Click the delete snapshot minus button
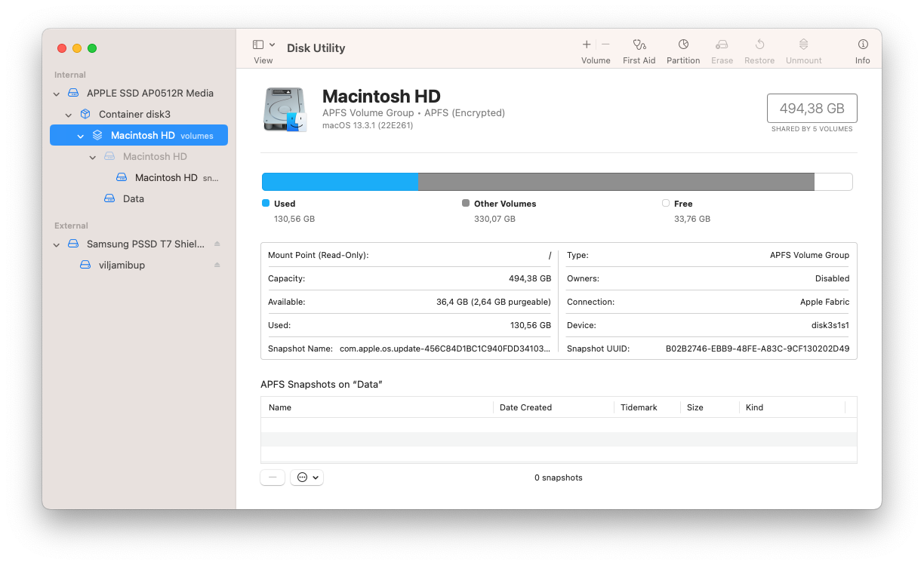924x565 pixels. coord(273,477)
